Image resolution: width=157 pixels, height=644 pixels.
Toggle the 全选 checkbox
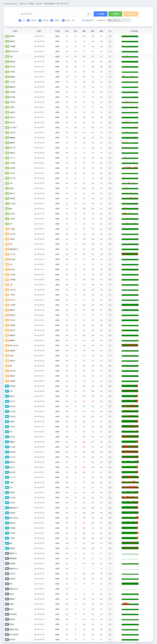pos(20,21)
